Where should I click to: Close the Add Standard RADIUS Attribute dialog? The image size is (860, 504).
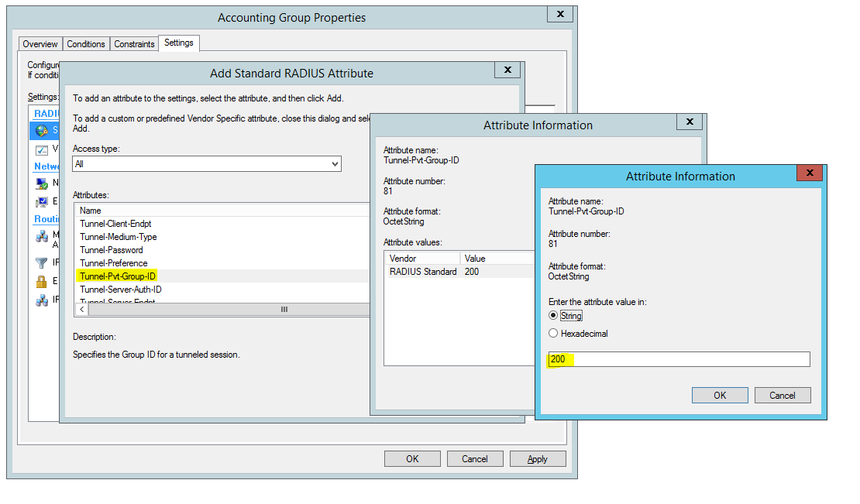pyautogui.click(x=507, y=70)
